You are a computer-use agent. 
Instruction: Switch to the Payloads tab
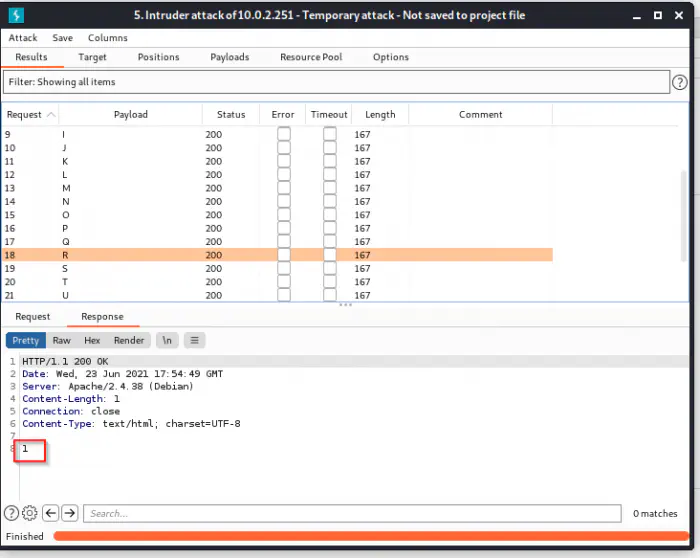click(229, 57)
